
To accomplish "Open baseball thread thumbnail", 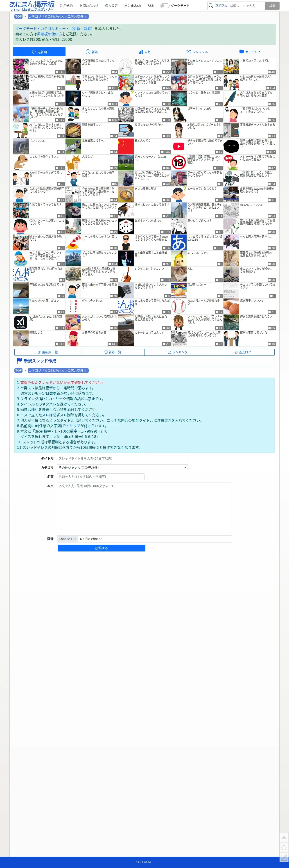I will pyautogui.click(x=178, y=306).
